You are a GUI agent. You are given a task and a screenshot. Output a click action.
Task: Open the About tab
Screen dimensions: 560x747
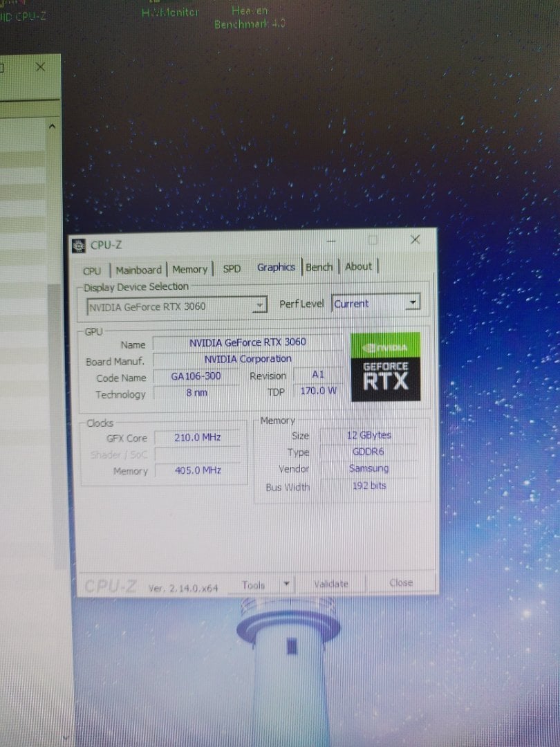(358, 266)
